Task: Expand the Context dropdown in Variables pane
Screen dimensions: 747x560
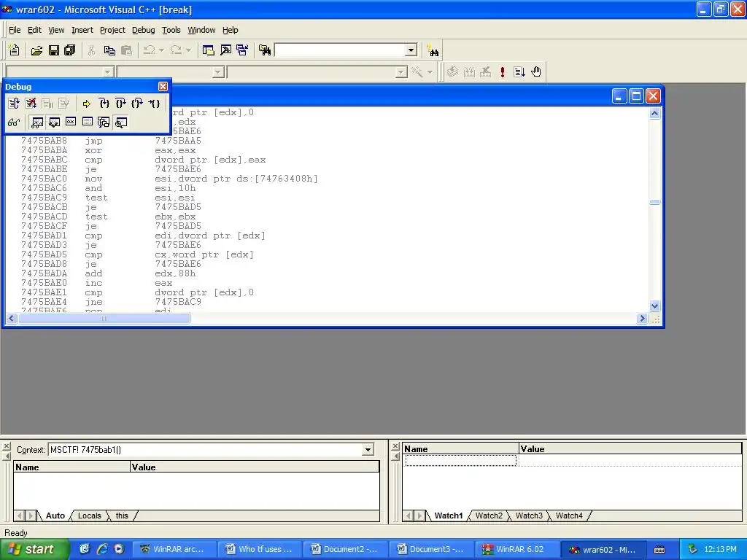Action: pos(368,449)
